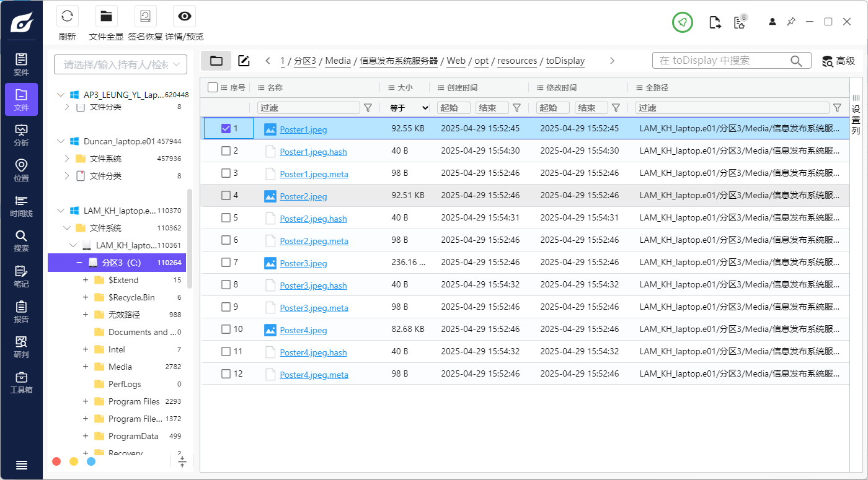Expand the Program Files folder node

click(86, 401)
